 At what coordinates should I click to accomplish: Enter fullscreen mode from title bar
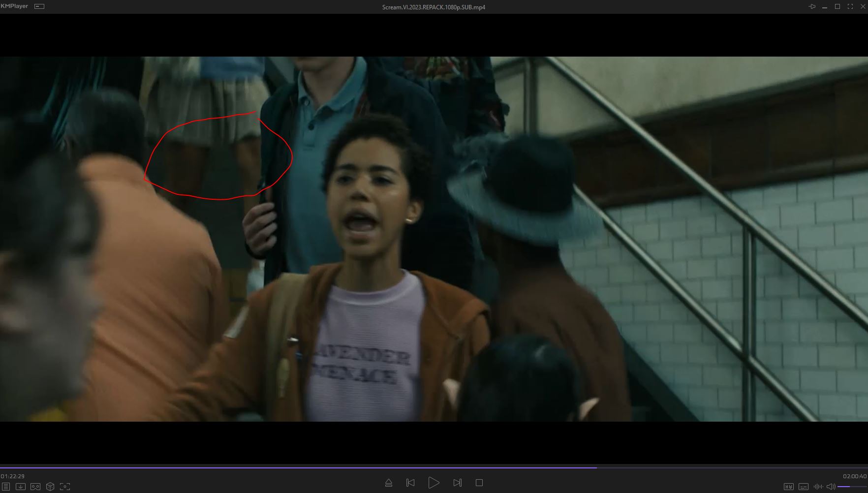(850, 6)
